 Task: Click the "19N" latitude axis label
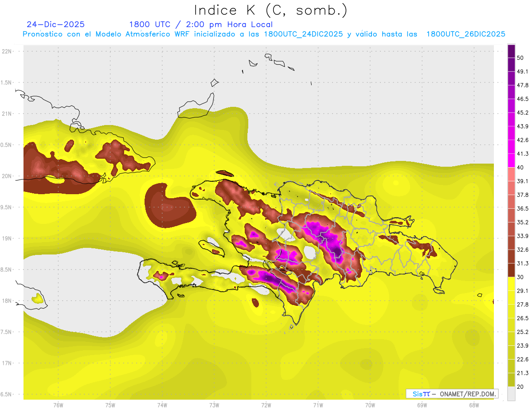coord(7,239)
